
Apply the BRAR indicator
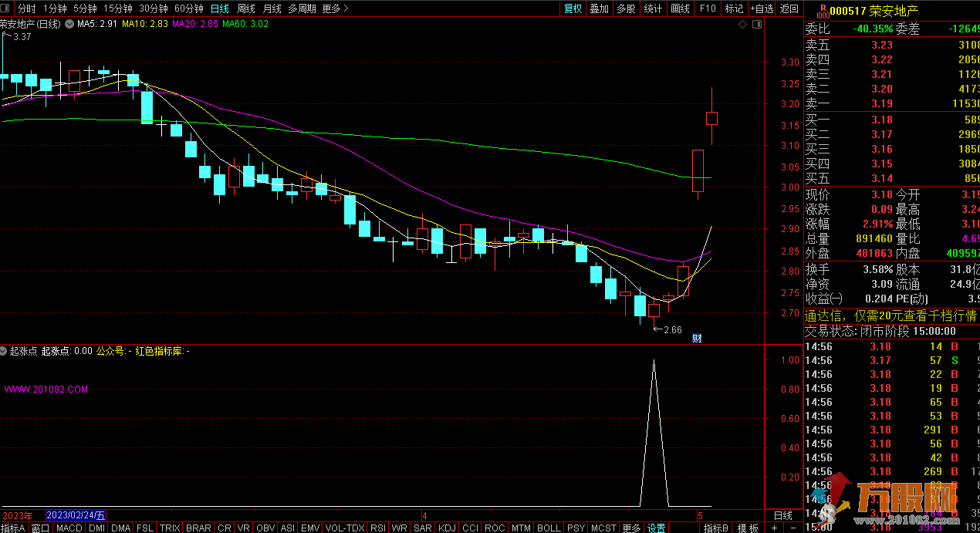pyautogui.click(x=198, y=528)
